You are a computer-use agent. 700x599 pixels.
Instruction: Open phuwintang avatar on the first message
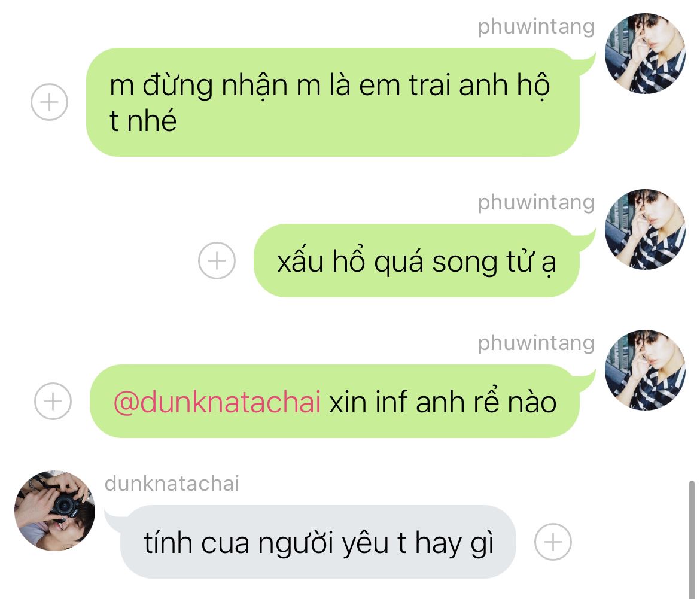[x=644, y=54]
